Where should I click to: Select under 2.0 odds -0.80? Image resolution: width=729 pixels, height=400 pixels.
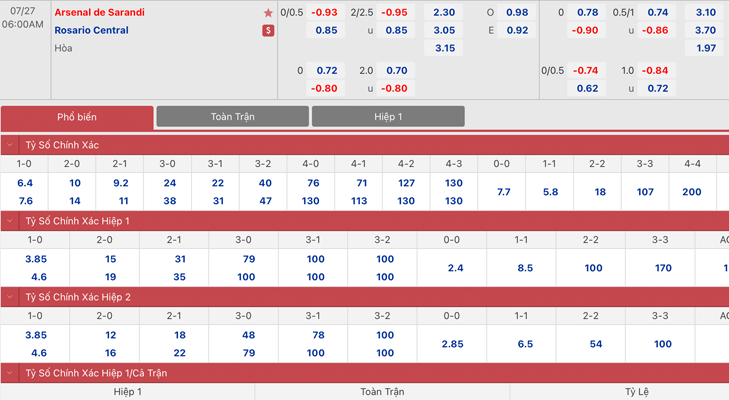[x=395, y=88]
